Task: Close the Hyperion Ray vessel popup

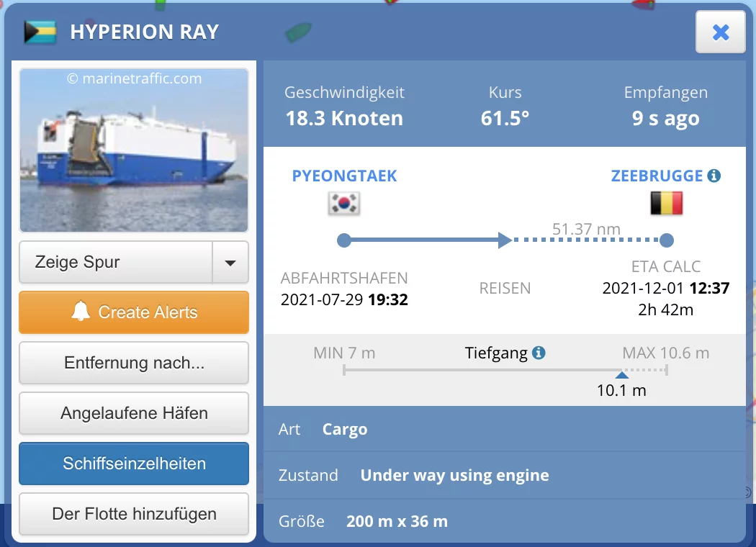Action: tap(720, 32)
